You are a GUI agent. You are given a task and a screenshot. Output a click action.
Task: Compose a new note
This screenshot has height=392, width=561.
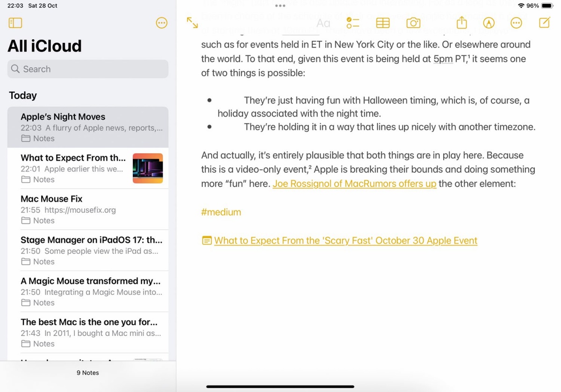(545, 22)
